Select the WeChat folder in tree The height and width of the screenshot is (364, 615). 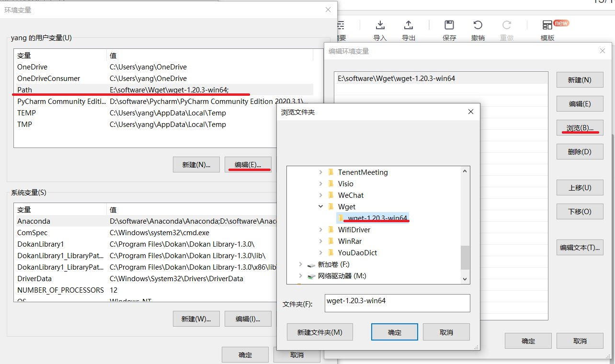351,195
